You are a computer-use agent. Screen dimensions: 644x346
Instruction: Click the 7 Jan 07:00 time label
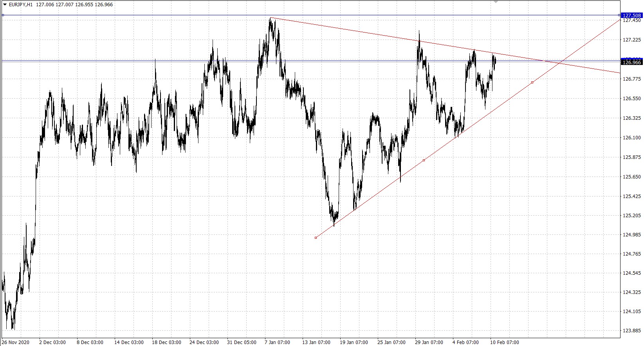coord(278,342)
